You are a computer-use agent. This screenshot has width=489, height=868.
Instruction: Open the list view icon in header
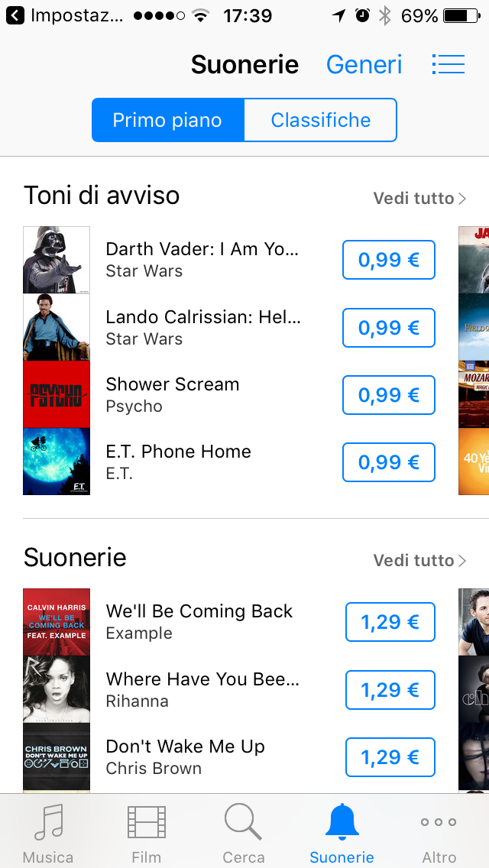coord(448,65)
